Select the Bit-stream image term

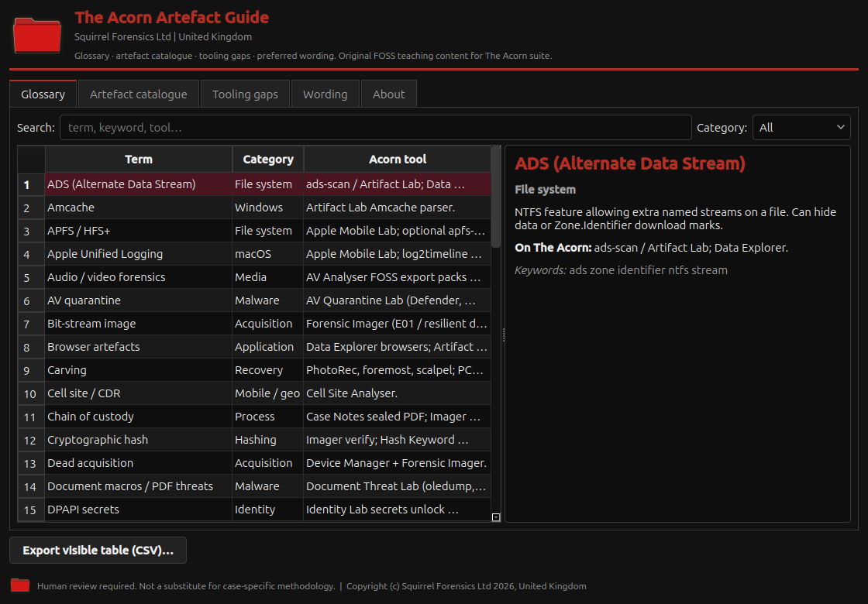pyautogui.click(x=139, y=324)
